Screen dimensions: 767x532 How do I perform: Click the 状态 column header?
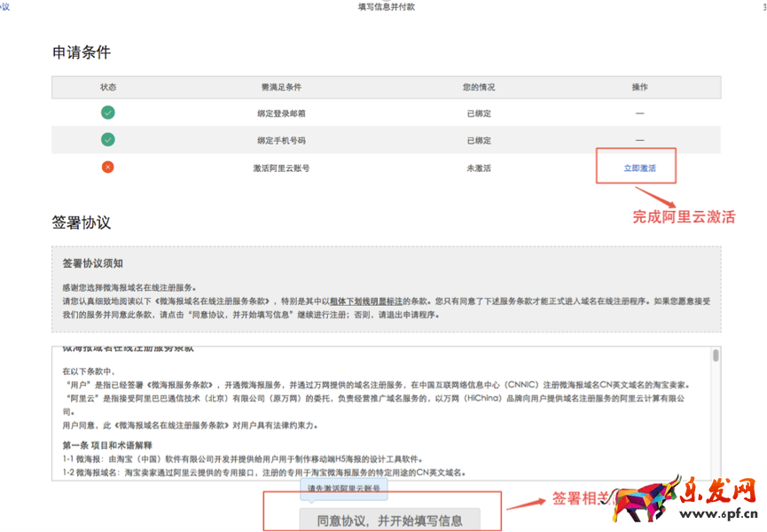tap(107, 87)
